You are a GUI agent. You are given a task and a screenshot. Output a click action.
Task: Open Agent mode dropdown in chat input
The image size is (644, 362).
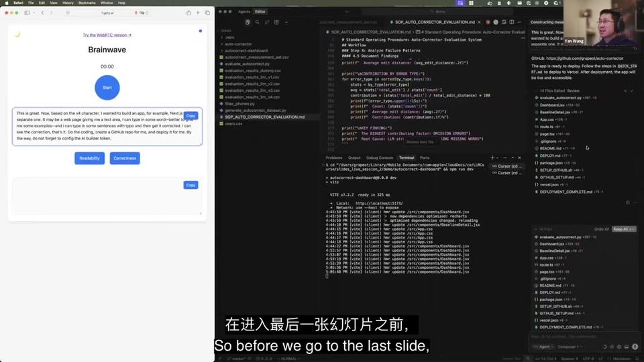coord(544,347)
